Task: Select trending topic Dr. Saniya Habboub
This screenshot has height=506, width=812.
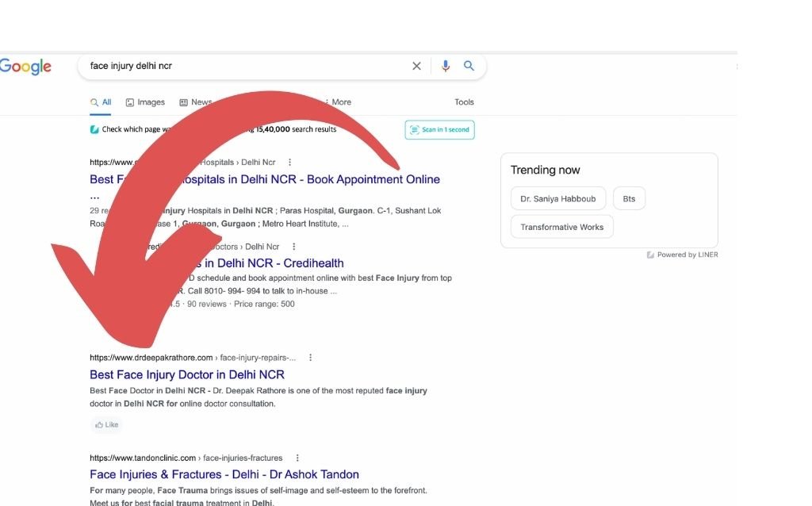Action: click(x=557, y=199)
